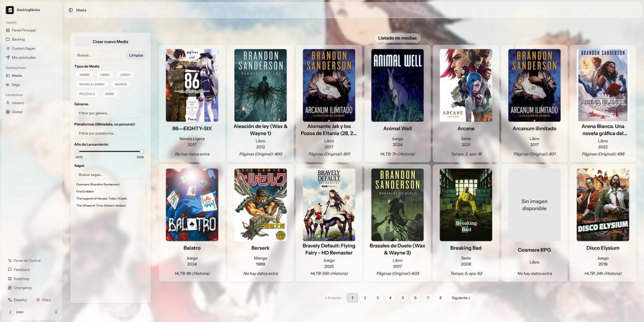Select current page 1 in pagination

(x=352, y=298)
